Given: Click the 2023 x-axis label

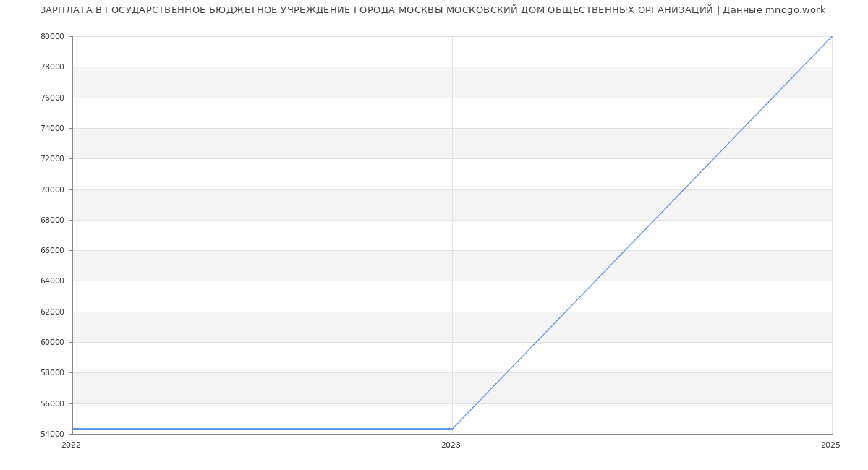Looking at the screenshot, I should tap(451, 445).
